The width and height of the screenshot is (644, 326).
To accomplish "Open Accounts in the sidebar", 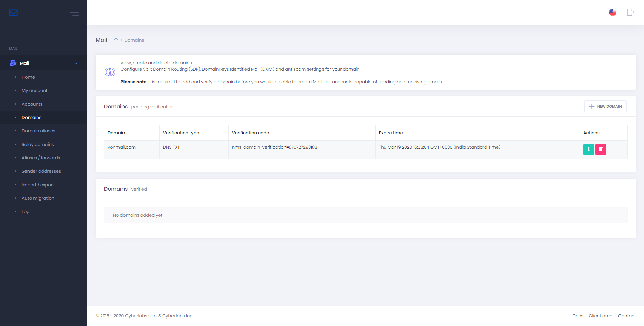I will (x=32, y=104).
